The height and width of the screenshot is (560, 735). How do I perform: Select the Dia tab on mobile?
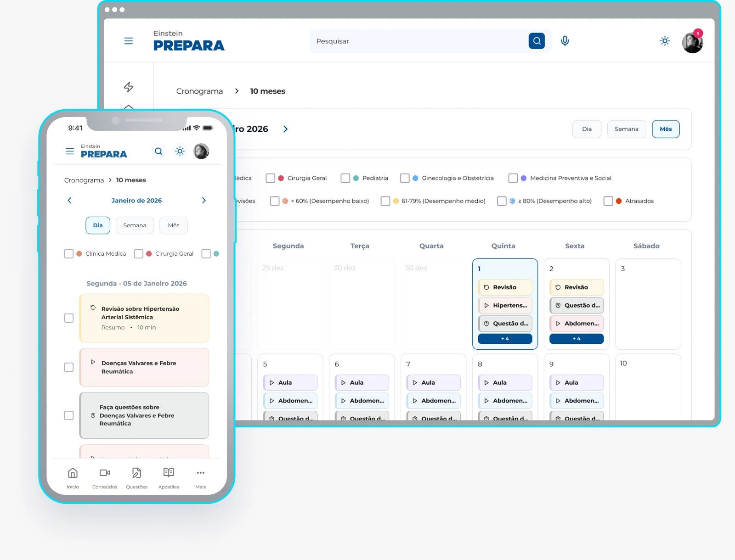[98, 225]
